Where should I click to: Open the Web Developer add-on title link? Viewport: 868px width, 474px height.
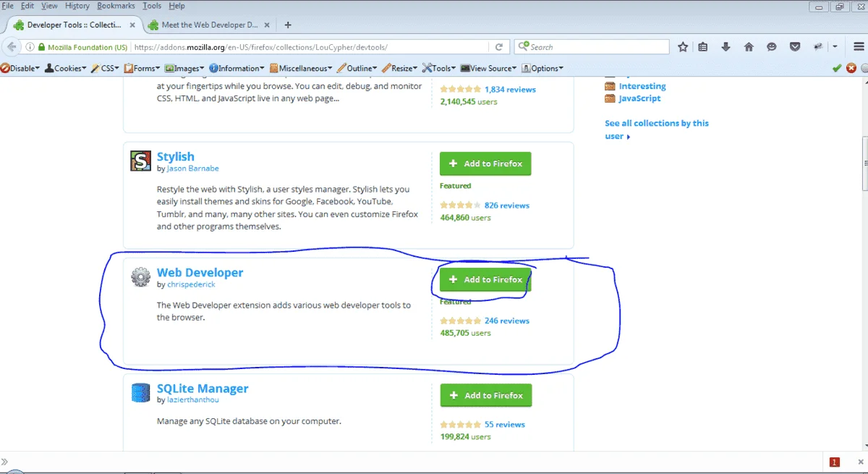(x=200, y=273)
